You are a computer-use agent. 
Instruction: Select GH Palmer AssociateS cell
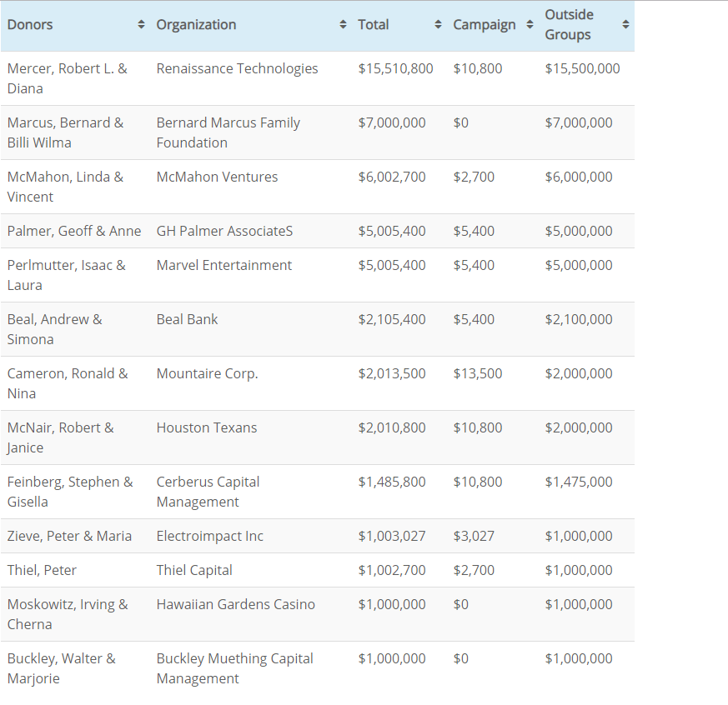click(x=224, y=231)
